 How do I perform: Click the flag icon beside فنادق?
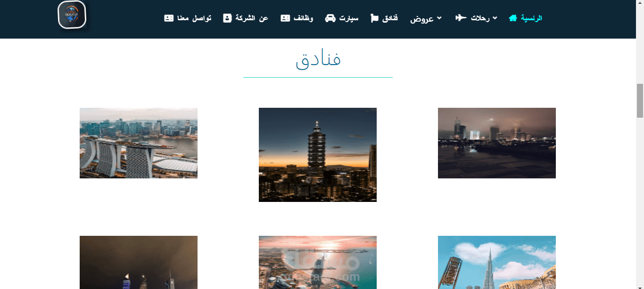click(x=375, y=18)
